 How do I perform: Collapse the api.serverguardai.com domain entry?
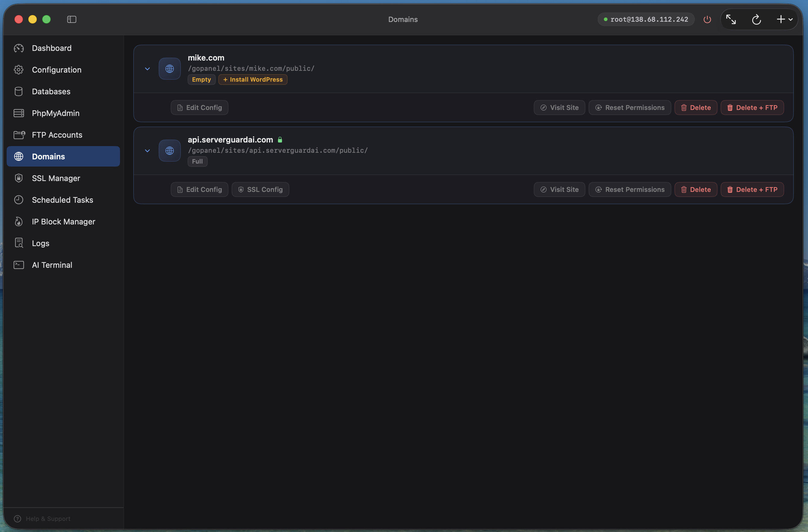[x=147, y=151]
